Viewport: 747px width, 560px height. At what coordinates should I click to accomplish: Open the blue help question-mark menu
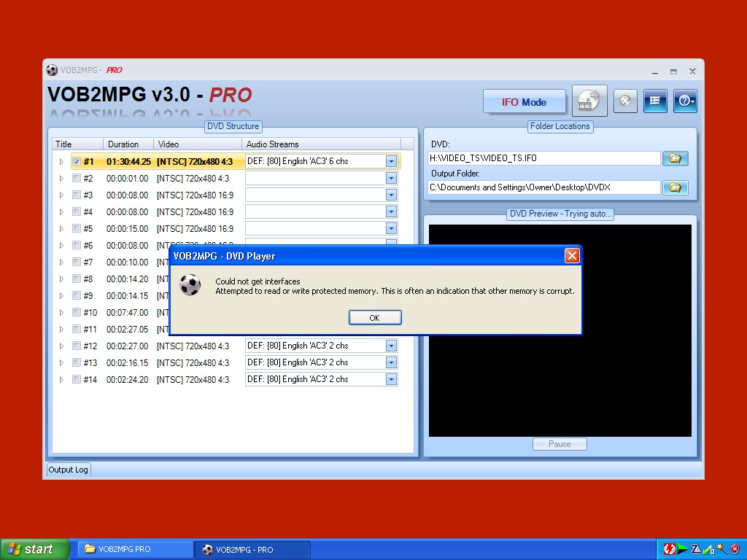pyautogui.click(x=685, y=101)
